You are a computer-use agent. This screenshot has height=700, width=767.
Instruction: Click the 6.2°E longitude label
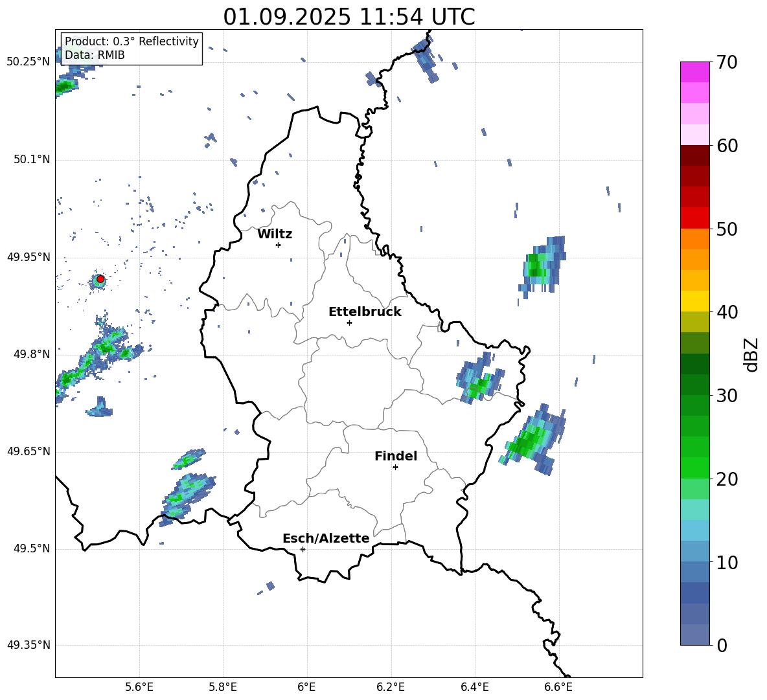[391, 687]
